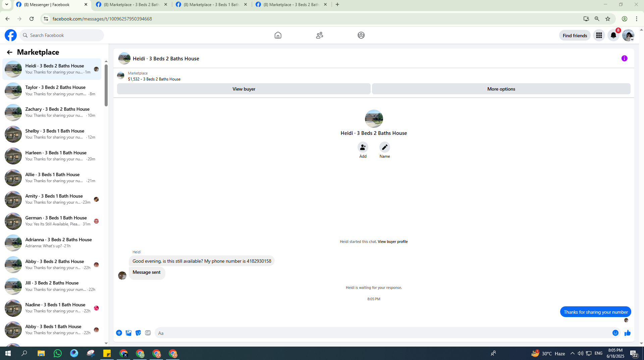Open Chrome profile icon
644x360 pixels.
[x=625, y=19]
